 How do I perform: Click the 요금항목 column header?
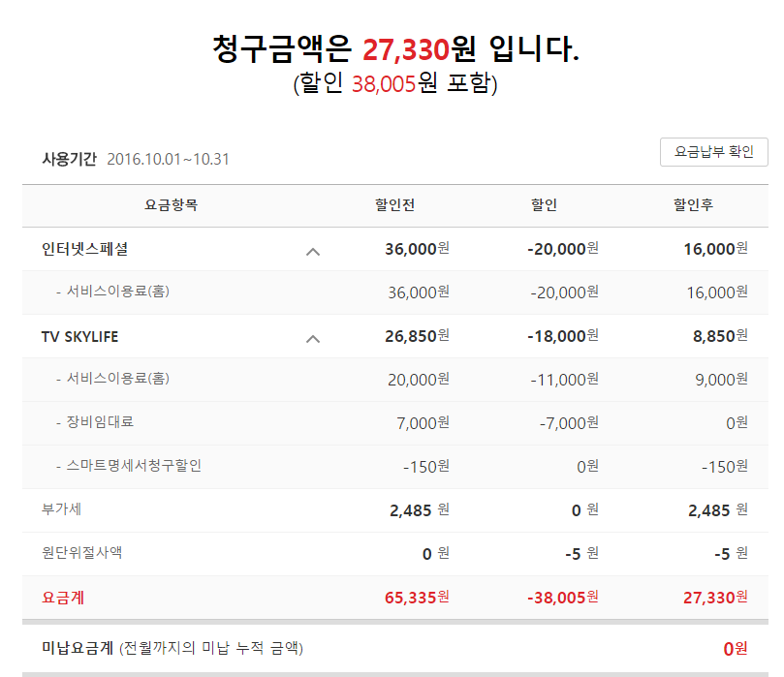(171, 205)
